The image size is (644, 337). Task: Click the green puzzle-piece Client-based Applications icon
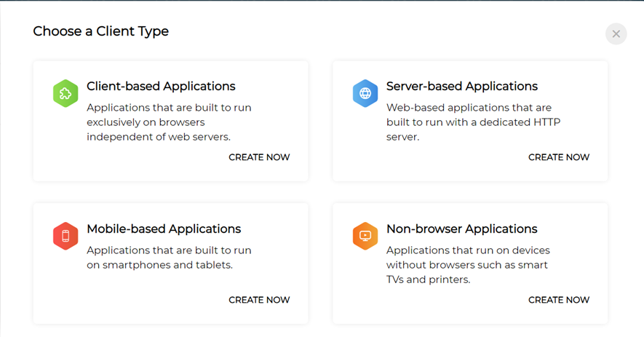coord(65,93)
